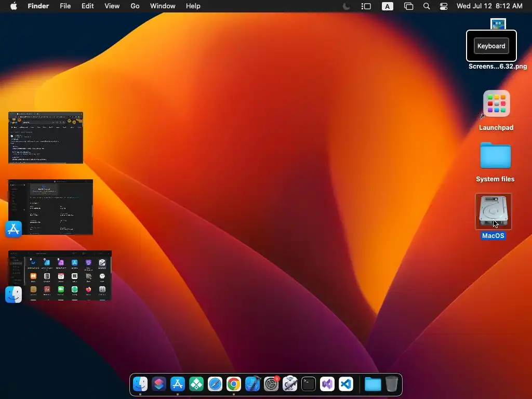Open the Apple menu
The height and width of the screenshot is (399, 532).
click(x=14, y=6)
